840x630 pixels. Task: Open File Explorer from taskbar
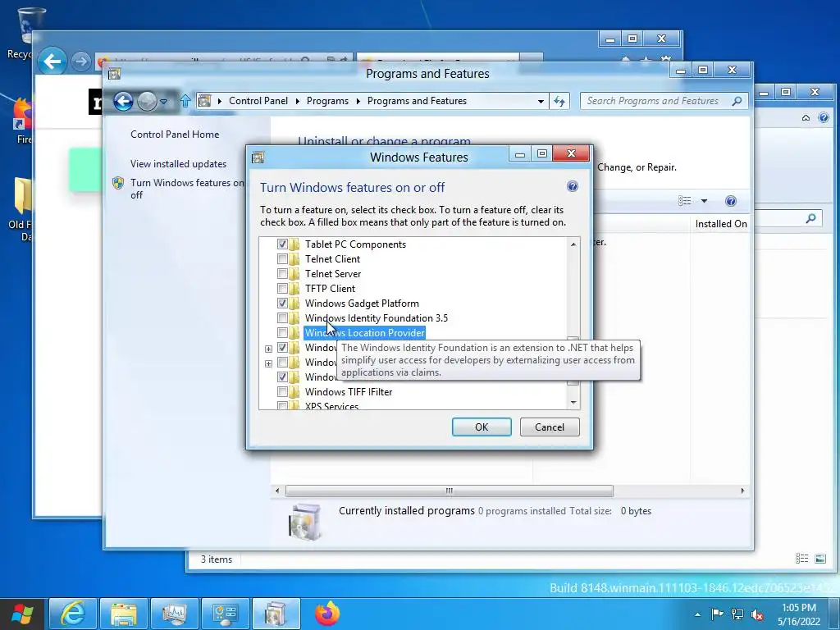point(124,614)
